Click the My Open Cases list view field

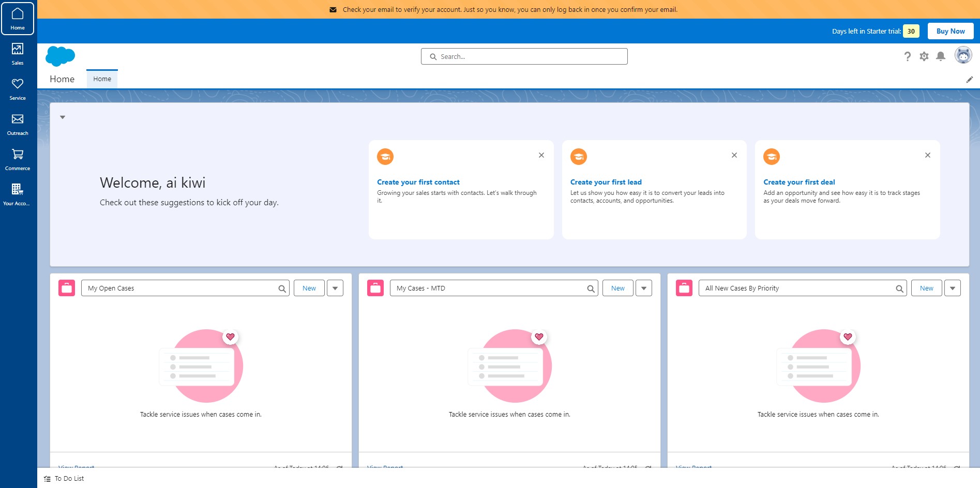pyautogui.click(x=185, y=288)
